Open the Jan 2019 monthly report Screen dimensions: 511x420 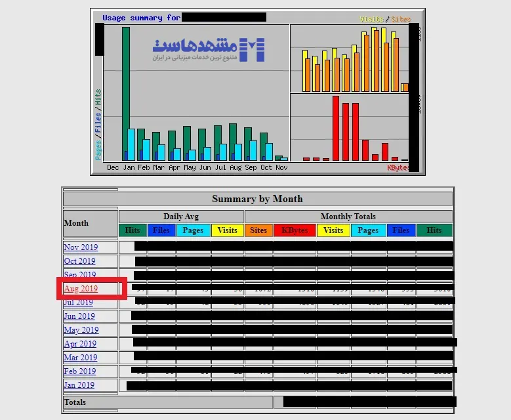click(79, 385)
